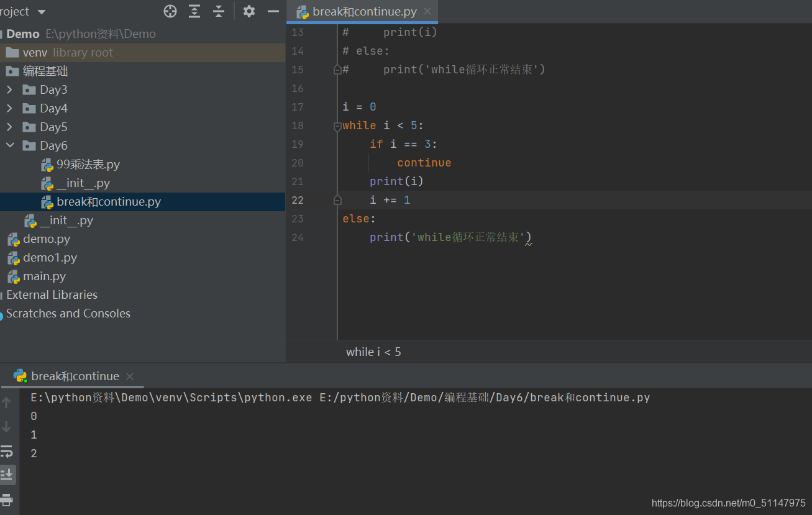The width and height of the screenshot is (812, 515).
Task: Click the Python icon next to demo1.py
Action: click(14, 258)
